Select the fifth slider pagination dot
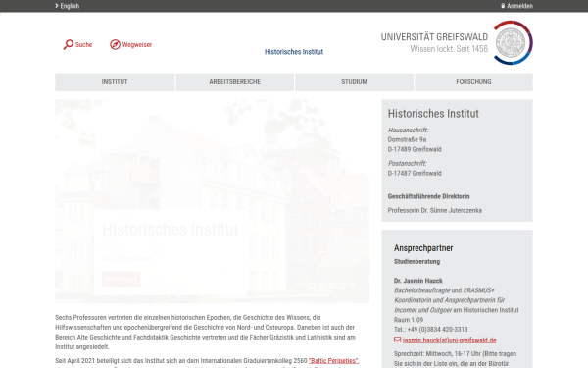This screenshot has width=588, height=368. tap(352, 286)
